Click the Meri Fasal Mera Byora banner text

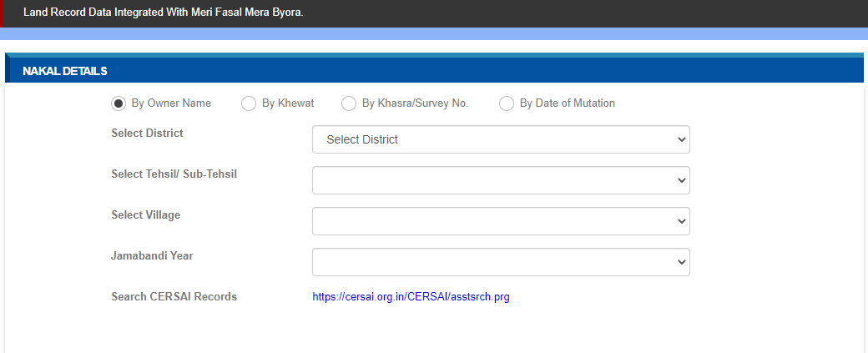coord(163,13)
